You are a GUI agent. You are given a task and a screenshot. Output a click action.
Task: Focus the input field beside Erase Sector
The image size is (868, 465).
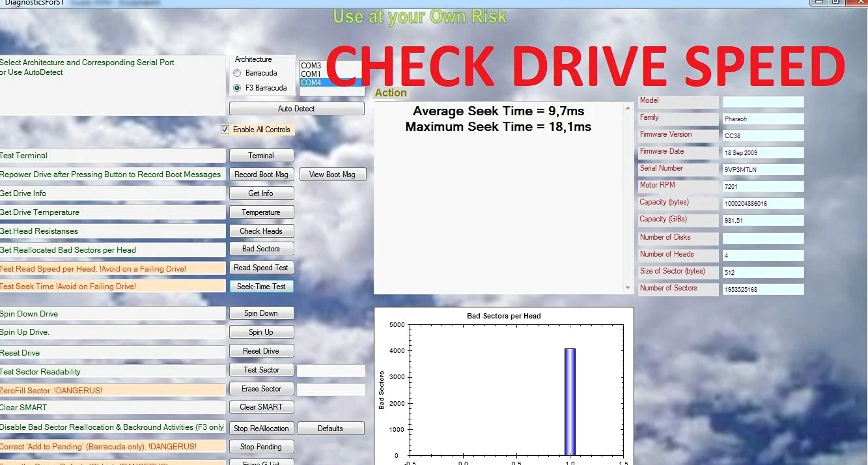click(331, 389)
